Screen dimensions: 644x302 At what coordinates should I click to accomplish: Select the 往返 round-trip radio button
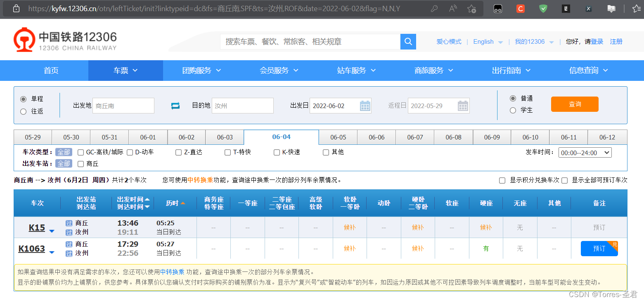24,111
